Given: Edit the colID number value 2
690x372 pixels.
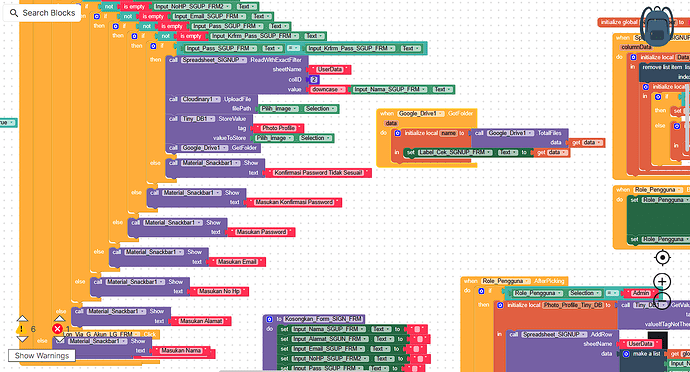Looking at the screenshot, I should (x=314, y=80).
